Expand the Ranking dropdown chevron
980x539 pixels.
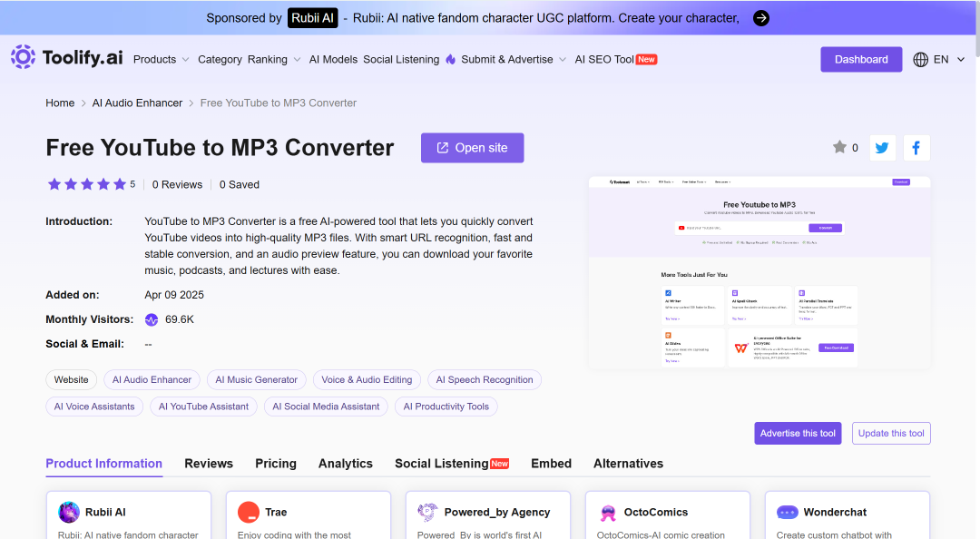297,59
